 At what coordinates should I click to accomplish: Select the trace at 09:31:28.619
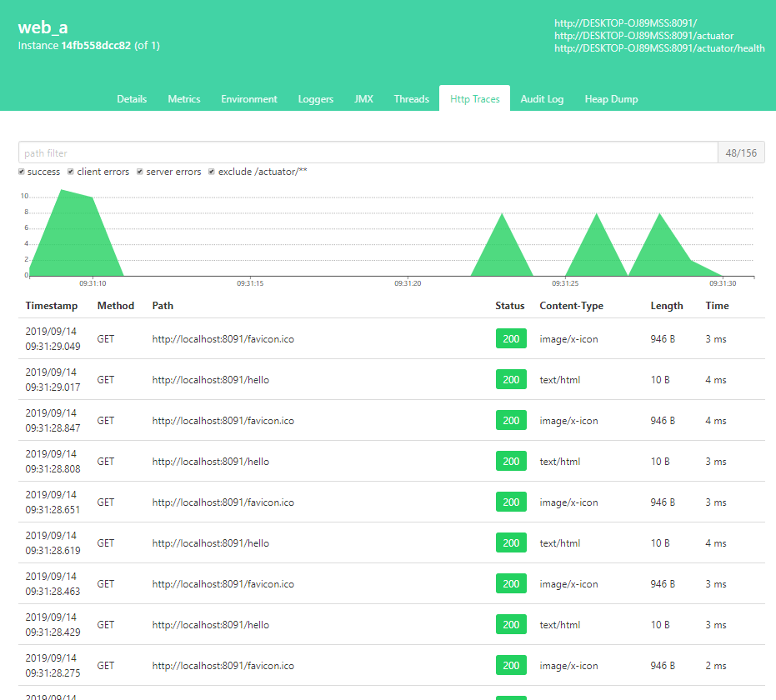392,542
